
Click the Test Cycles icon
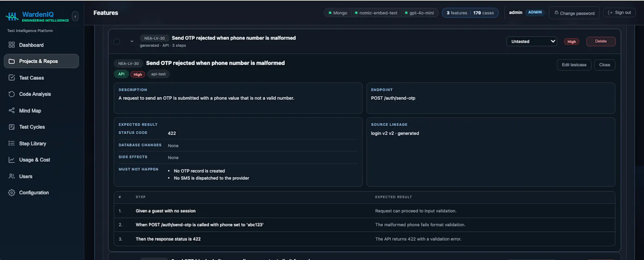tap(12, 127)
